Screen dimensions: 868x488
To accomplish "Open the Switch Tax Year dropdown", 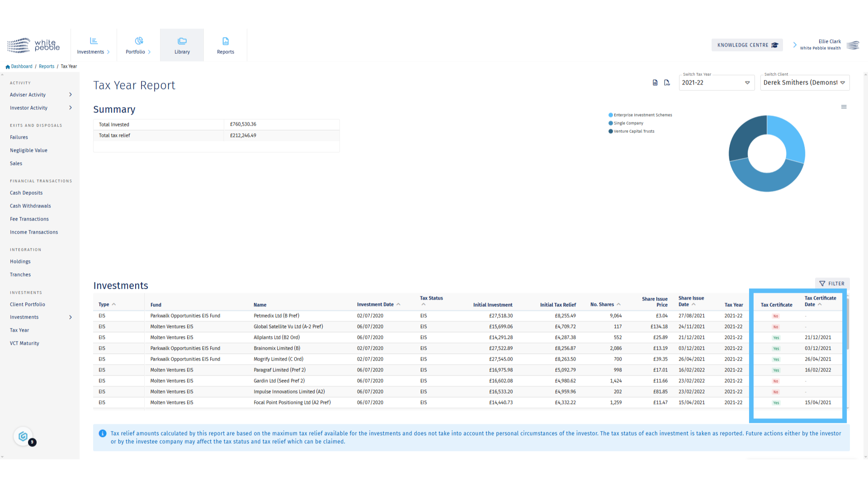I will click(x=716, y=83).
